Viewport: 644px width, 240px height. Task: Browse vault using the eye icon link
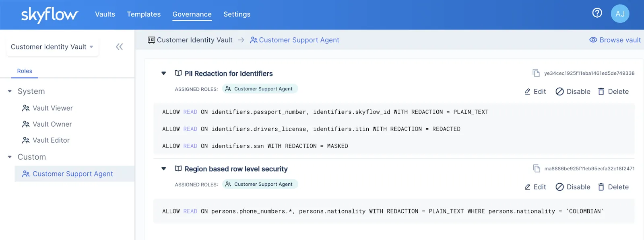615,40
